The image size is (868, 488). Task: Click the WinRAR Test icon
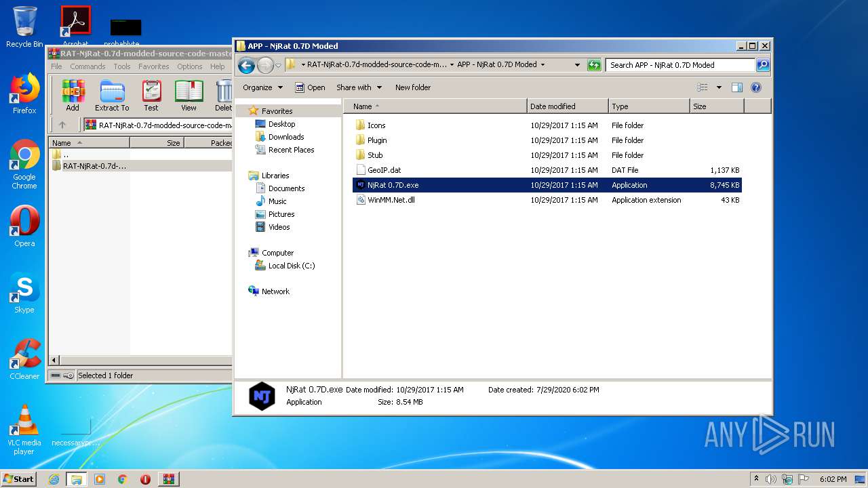point(151,95)
